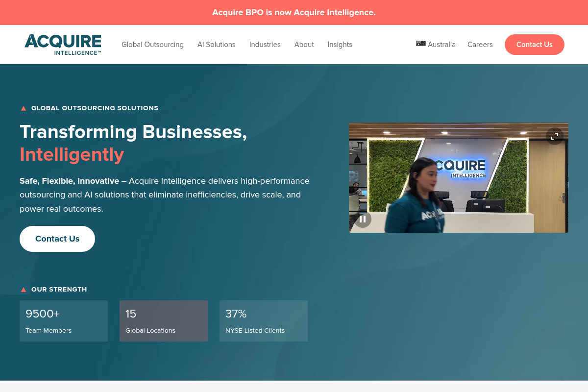Image resolution: width=588 pixels, height=392 pixels.
Task: Click the top announcement banner
Action: pyautogui.click(x=294, y=12)
